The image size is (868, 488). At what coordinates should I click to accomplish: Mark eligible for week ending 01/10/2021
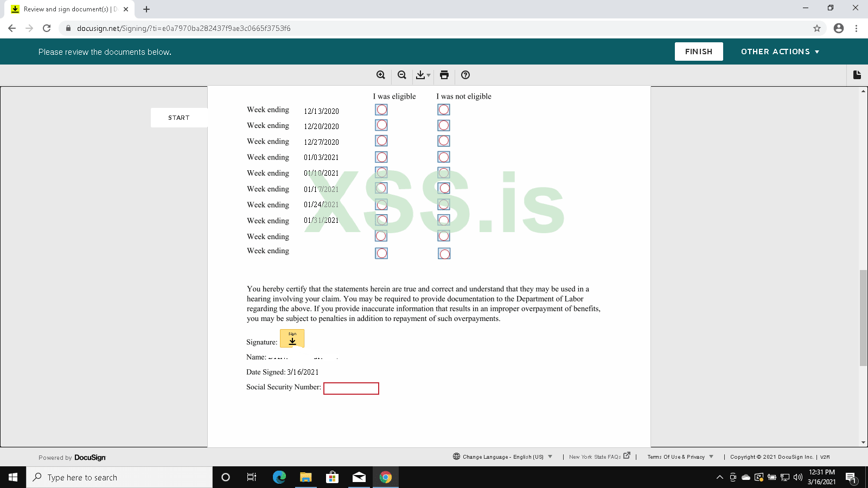pos(382,172)
